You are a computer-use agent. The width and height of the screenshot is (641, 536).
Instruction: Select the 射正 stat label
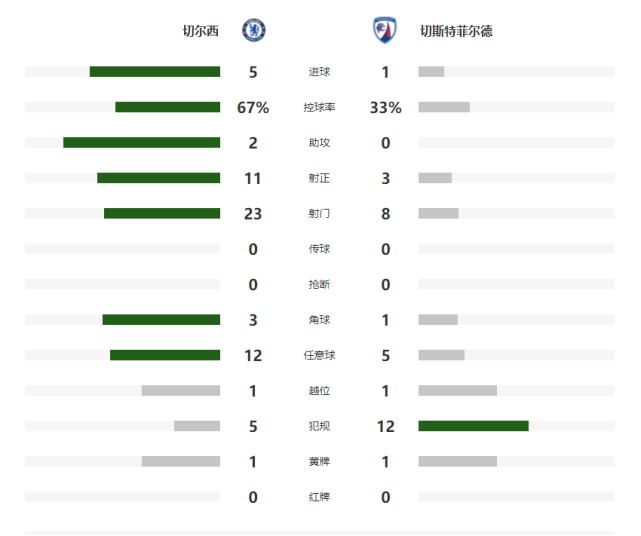click(320, 178)
